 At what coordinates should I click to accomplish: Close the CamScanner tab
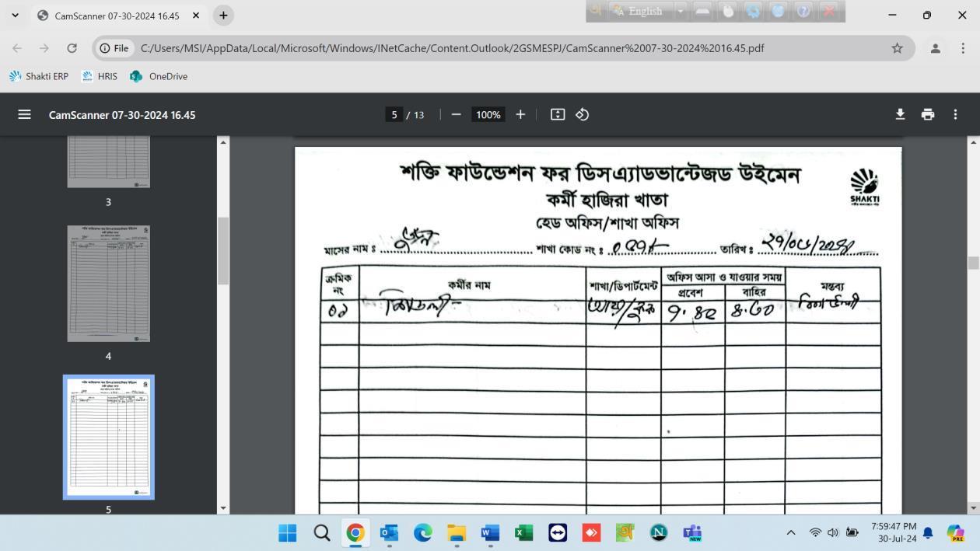point(196,16)
